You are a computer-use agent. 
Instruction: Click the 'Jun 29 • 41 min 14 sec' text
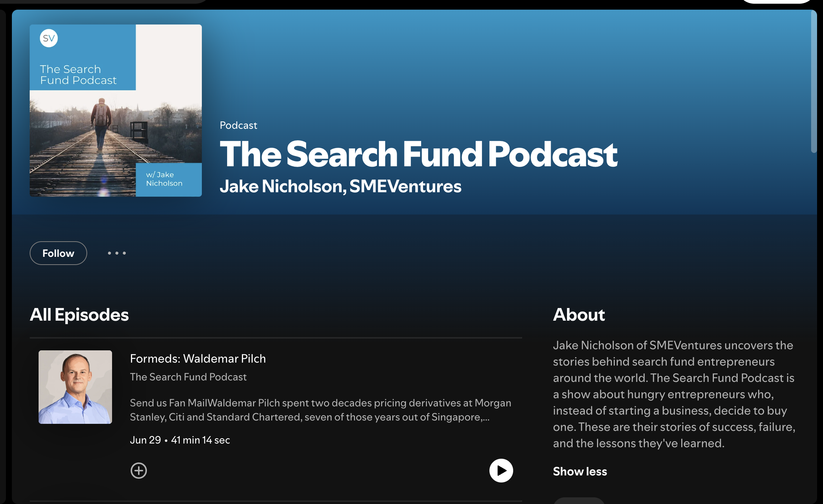pos(180,440)
